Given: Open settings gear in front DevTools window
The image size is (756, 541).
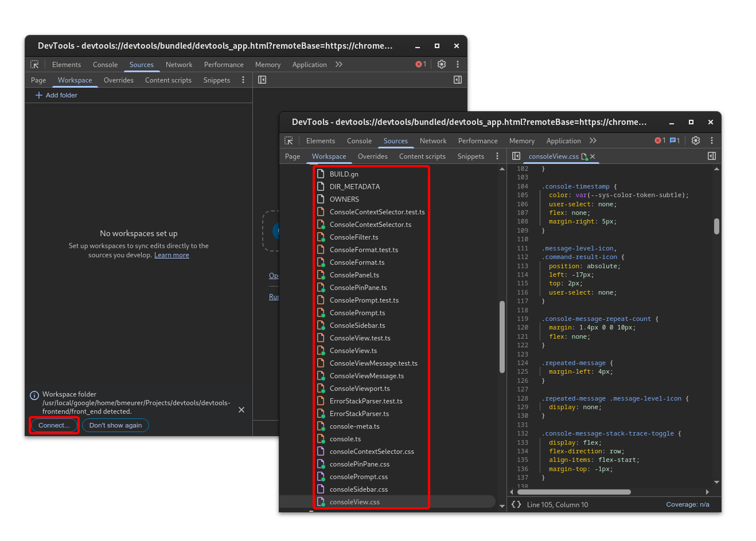Looking at the screenshot, I should point(696,141).
